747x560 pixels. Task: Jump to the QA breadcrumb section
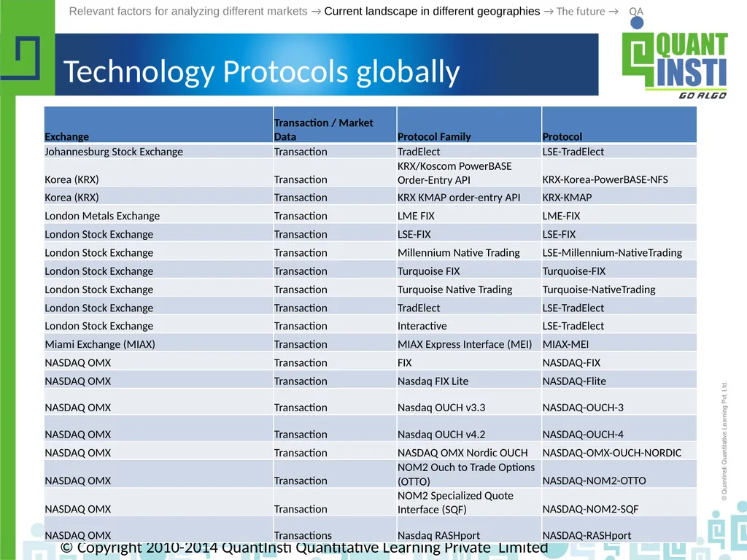[636, 12]
